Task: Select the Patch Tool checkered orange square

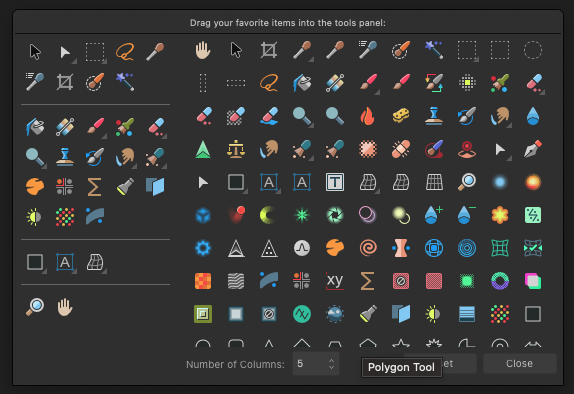Action: click(368, 149)
